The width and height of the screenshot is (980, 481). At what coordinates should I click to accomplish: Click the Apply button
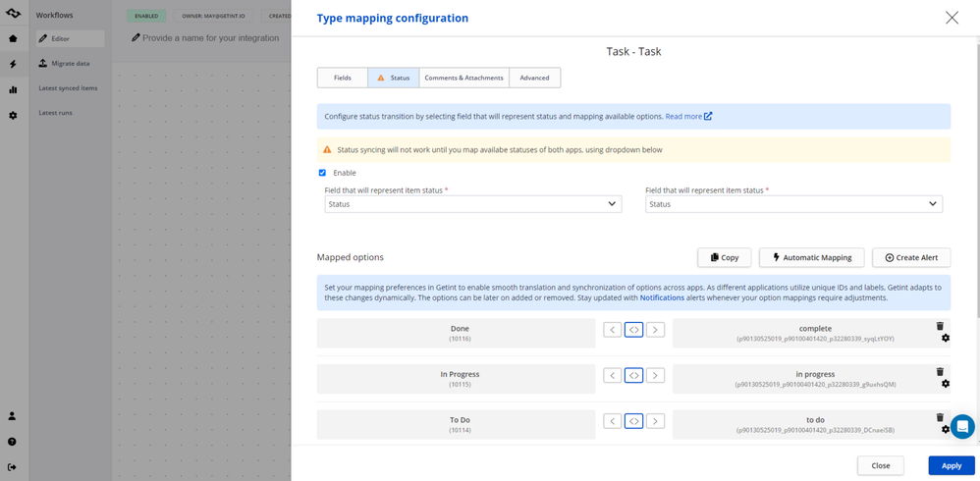tap(951, 465)
